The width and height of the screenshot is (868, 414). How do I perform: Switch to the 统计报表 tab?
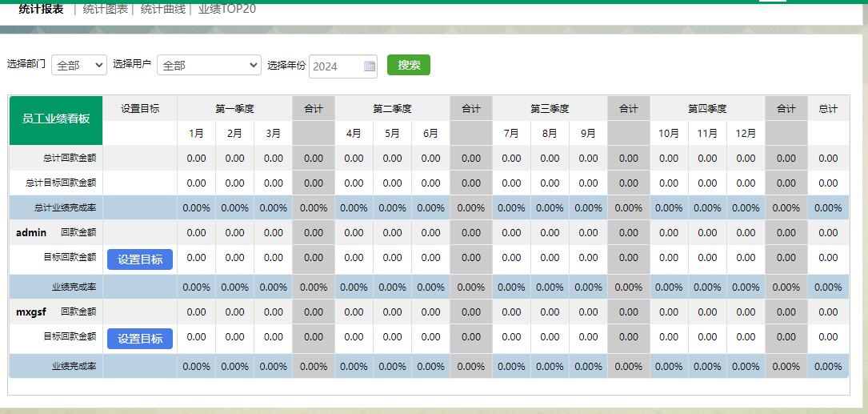click(41, 10)
